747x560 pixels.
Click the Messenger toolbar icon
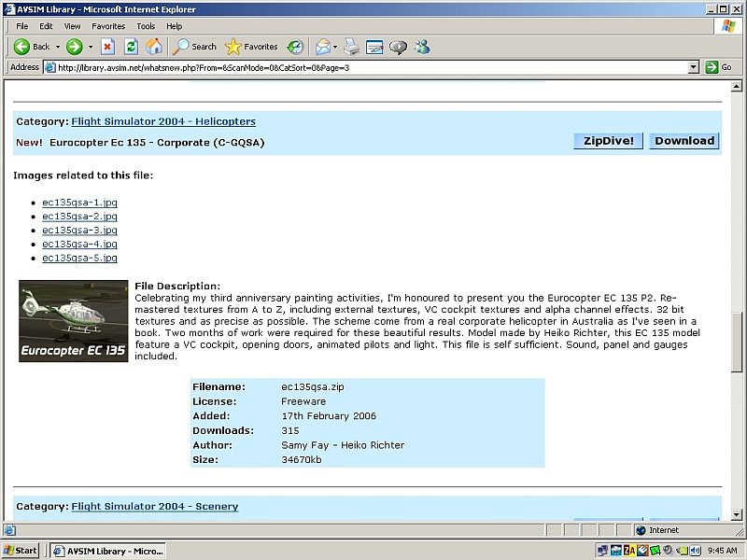click(x=422, y=47)
